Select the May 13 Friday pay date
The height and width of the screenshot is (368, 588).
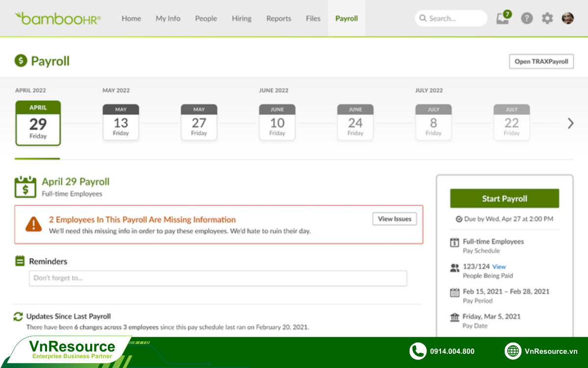[x=121, y=123]
